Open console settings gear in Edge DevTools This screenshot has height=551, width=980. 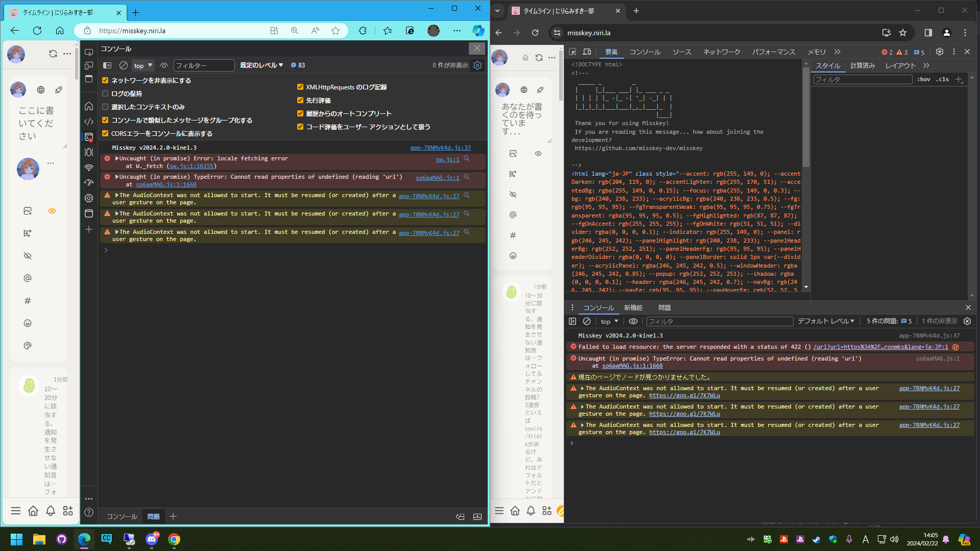[477, 65]
